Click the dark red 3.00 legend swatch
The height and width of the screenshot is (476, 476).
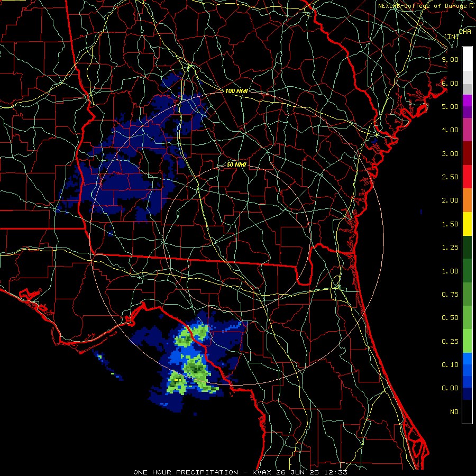[x=467, y=153]
